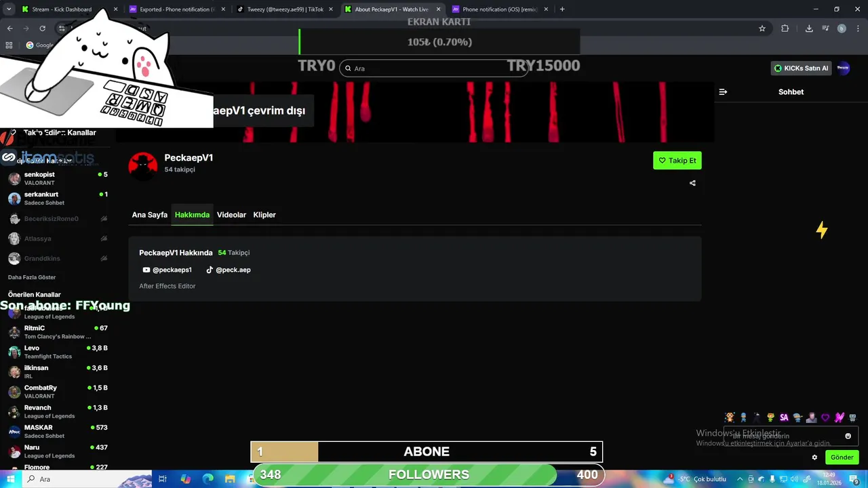868x488 pixels.
Task: Open the Chrome media control icon
Action: click(x=825, y=28)
